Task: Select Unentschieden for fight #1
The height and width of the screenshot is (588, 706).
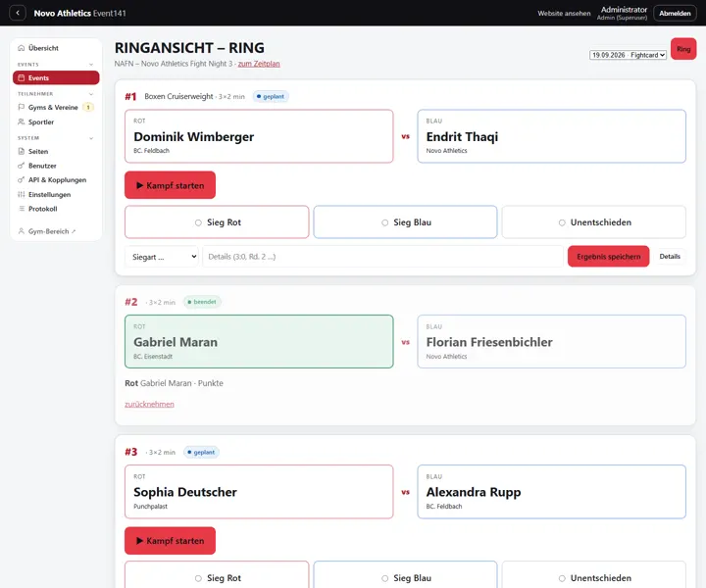Action: [594, 222]
